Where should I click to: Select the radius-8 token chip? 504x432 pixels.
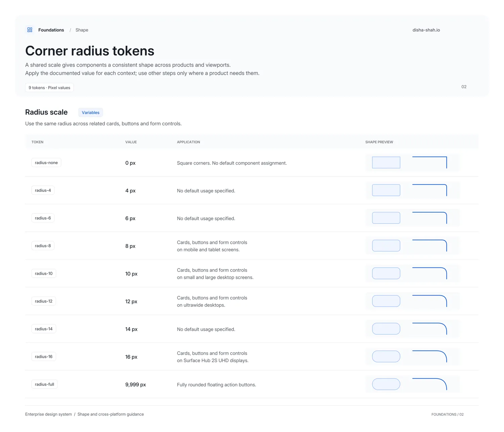pos(43,246)
